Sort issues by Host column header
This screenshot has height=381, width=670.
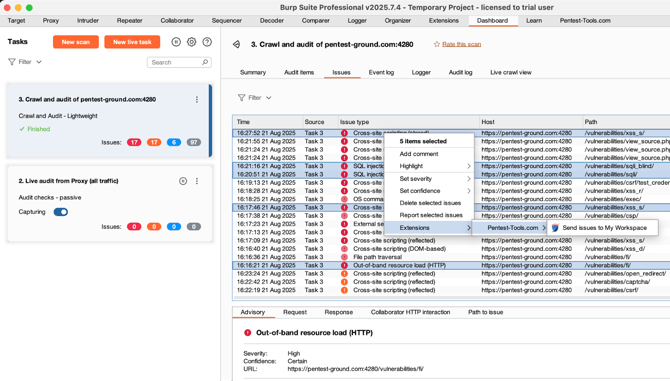click(531, 122)
